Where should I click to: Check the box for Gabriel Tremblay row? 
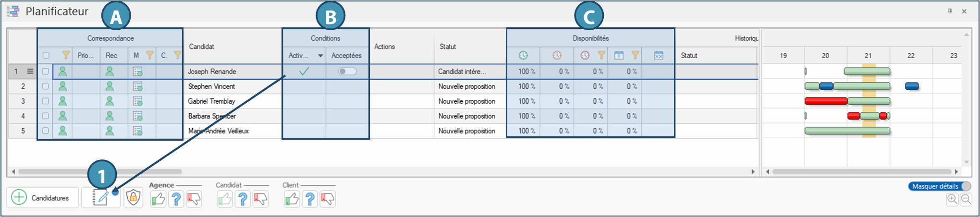pos(45,101)
